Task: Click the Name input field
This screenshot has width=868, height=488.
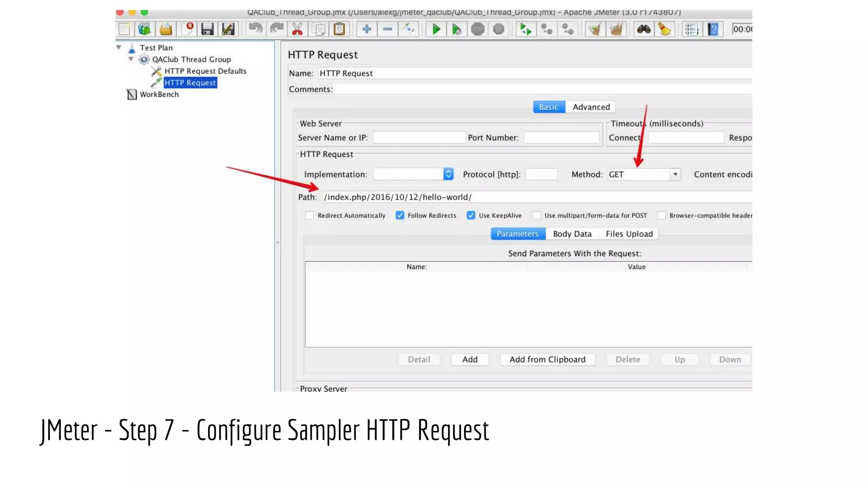Action: [x=535, y=73]
